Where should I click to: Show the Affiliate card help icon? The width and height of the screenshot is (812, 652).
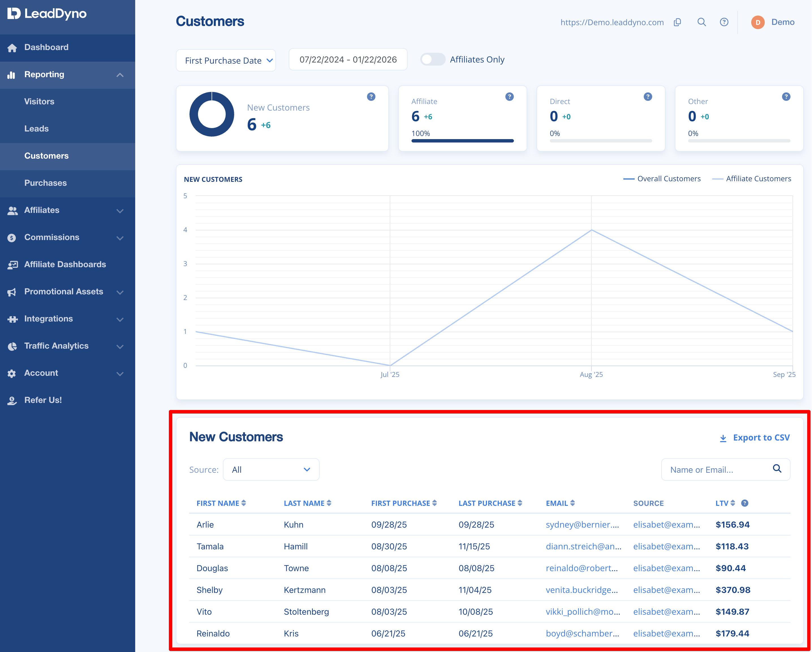[x=509, y=97]
